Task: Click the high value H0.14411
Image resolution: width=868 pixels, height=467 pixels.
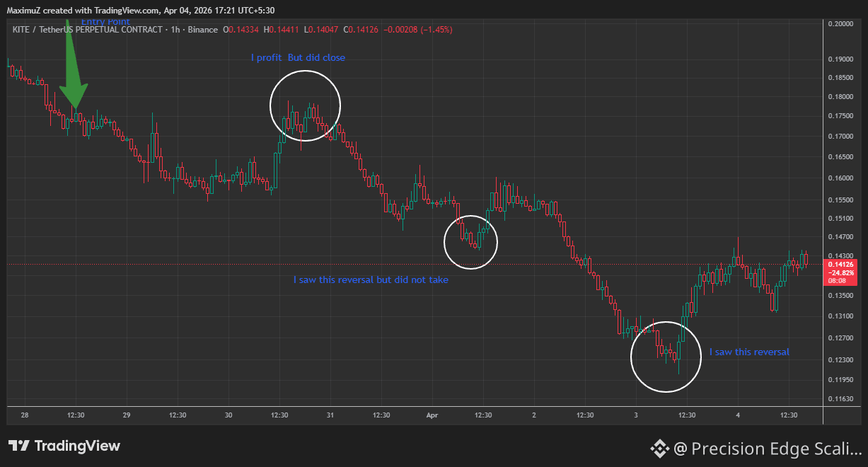Action: coord(281,30)
